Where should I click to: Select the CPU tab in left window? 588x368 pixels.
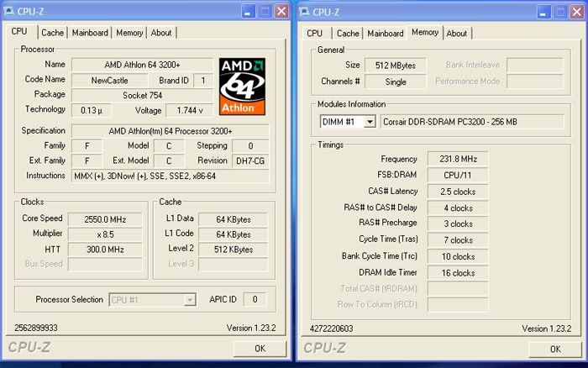click(19, 31)
